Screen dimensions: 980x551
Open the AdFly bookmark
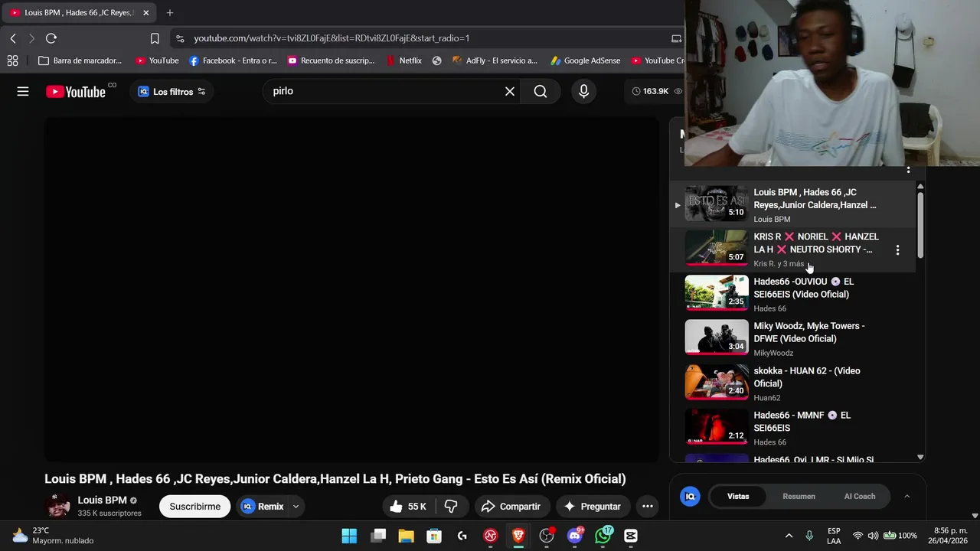coord(495,60)
